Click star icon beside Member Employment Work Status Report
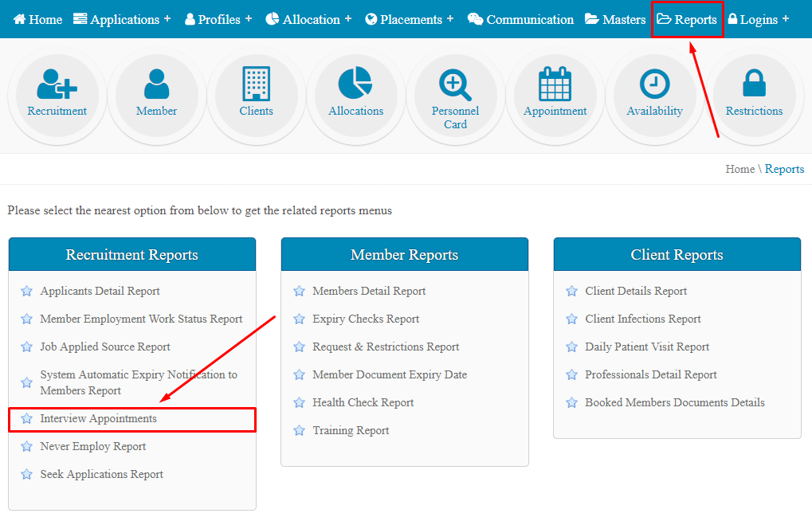Screen dimensions: 812x521 (x=26, y=319)
